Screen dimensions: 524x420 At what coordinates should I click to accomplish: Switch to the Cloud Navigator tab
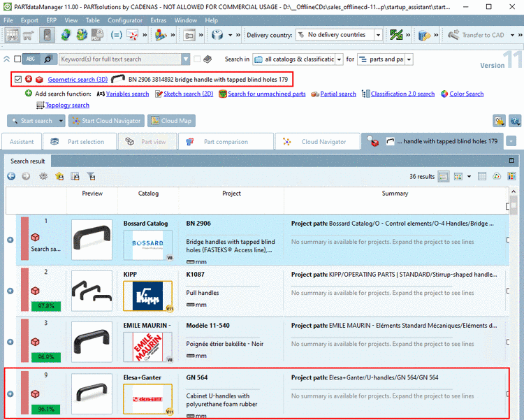click(317, 142)
